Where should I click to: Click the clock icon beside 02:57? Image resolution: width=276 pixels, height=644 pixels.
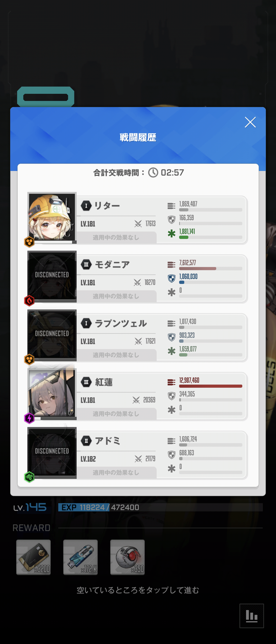tap(153, 173)
